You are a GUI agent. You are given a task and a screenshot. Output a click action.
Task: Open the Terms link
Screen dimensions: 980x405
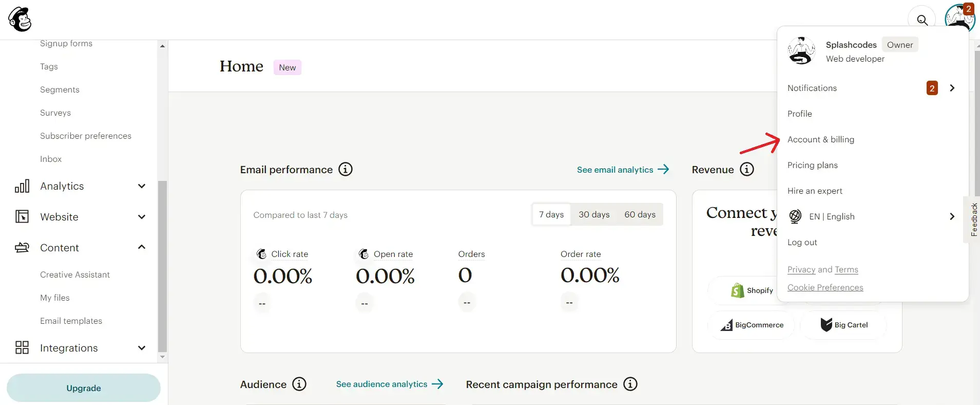tap(847, 269)
